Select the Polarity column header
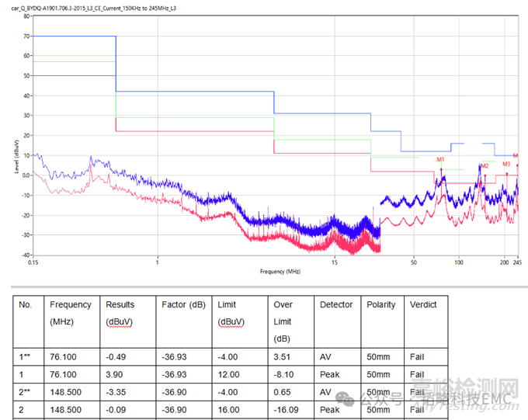This screenshot has width=528, height=420. pyautogui.click(x=381, y=305)
